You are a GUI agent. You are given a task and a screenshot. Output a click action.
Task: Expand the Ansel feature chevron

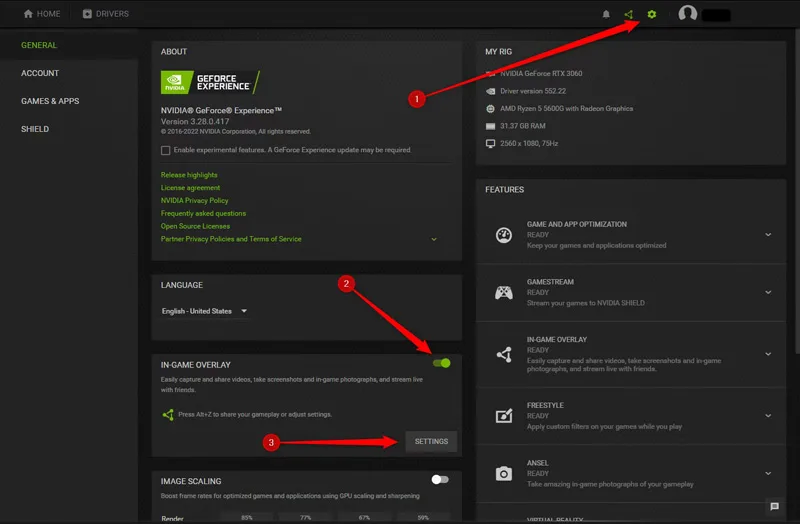pyautogui.click(x=768, y=473)
